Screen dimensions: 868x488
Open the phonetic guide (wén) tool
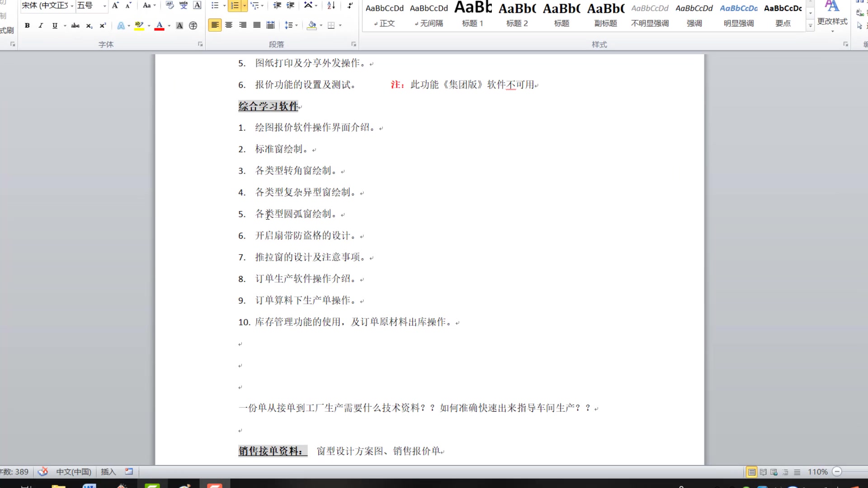tap(184, 5)
